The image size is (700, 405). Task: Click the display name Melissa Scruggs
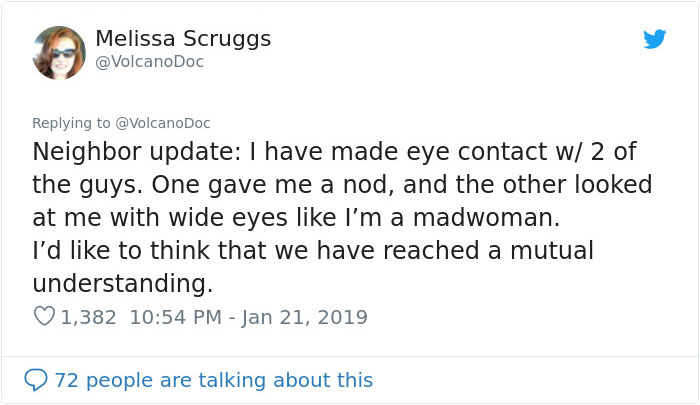click(183, 39)
